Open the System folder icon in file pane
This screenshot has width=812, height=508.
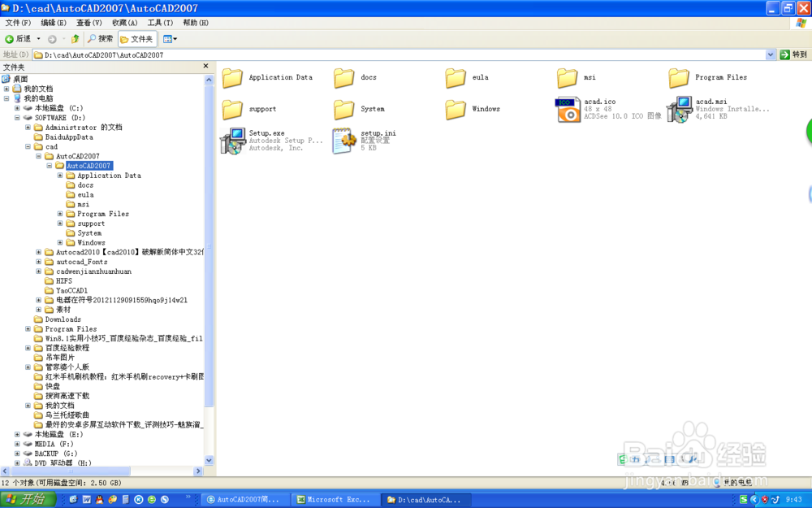pyautogui.click(x=343, y=110)
